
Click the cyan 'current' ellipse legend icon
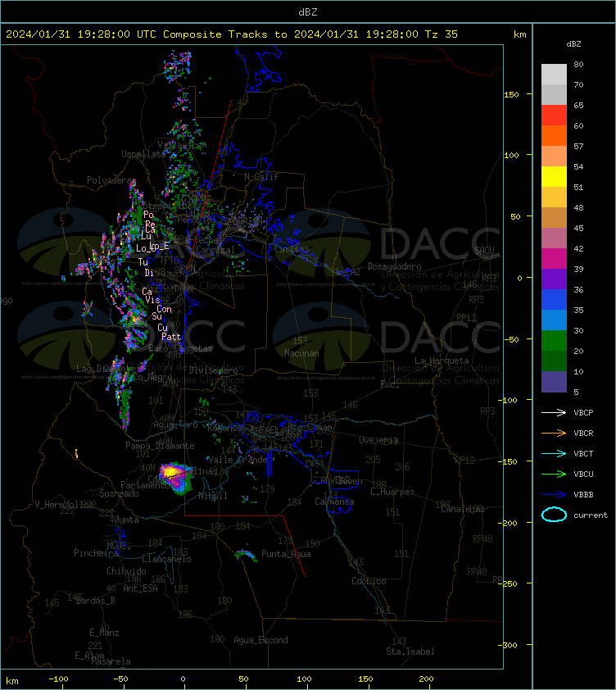554,515
